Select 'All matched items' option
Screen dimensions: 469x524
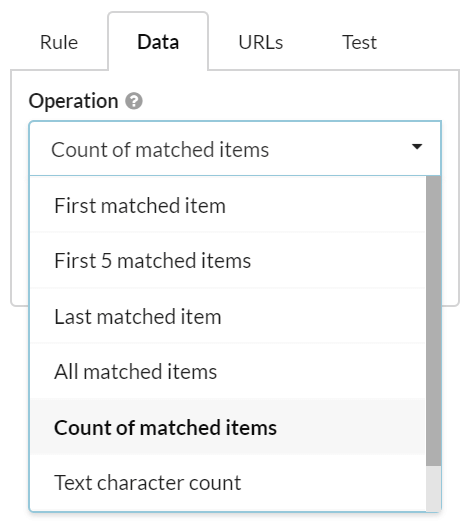[x=228, y=372]
